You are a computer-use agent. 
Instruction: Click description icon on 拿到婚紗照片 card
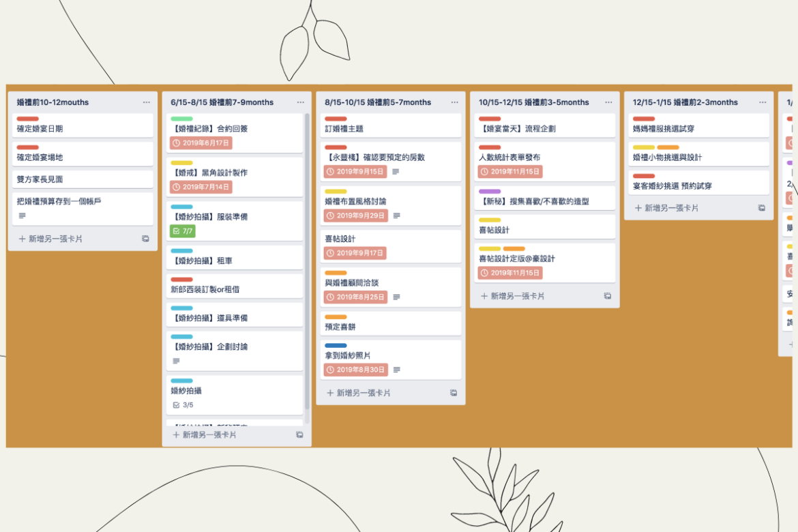click(397, 370)
